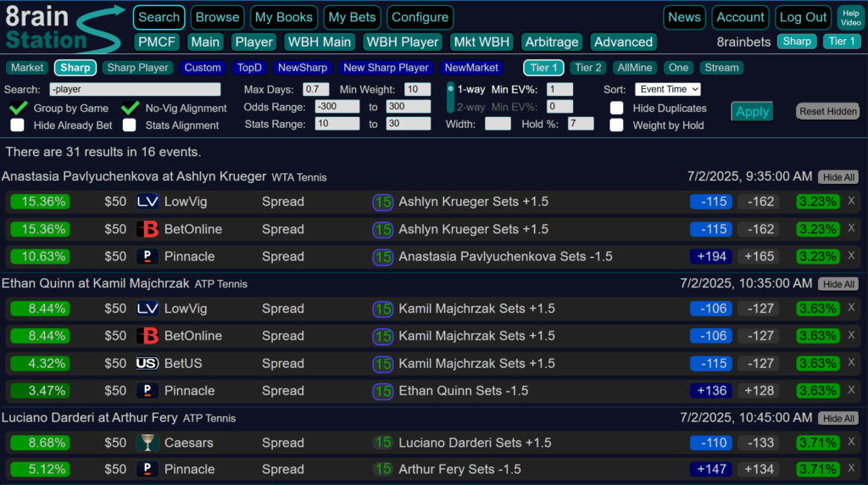
Task: Hide the LowVig Ashlyn Krueger bet with X
Action: (x=851, y=201)
